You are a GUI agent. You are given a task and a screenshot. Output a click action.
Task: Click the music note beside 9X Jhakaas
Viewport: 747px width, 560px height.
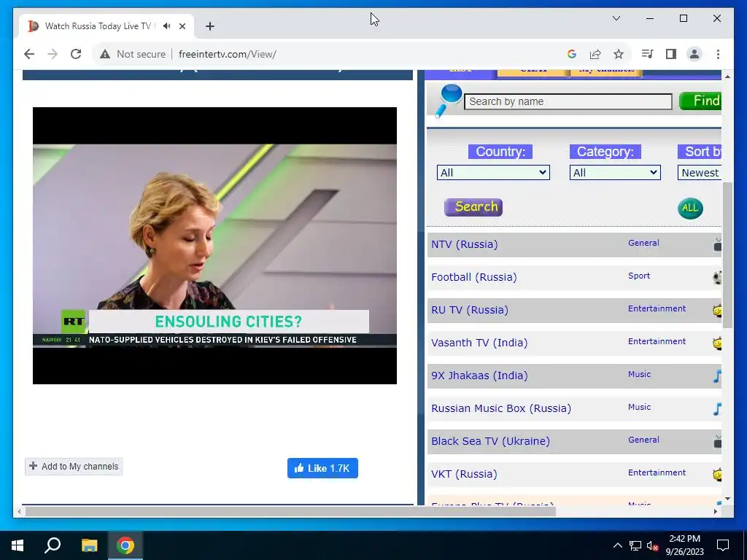click(x=718, y=376)
